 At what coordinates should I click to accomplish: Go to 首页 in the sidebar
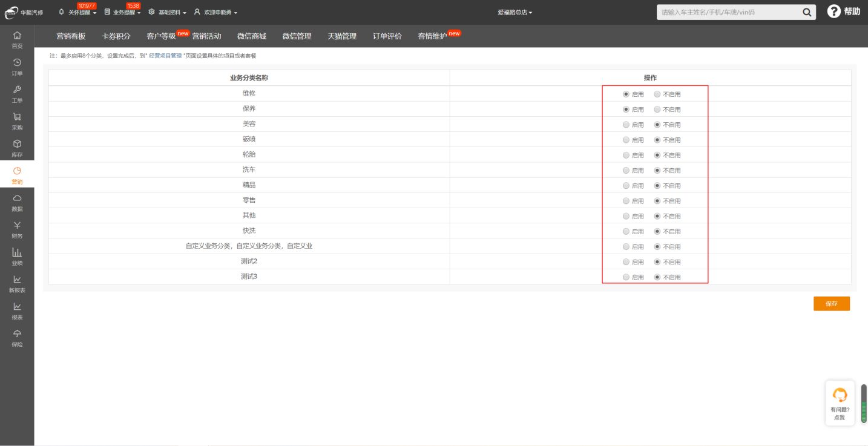point(17,40)
